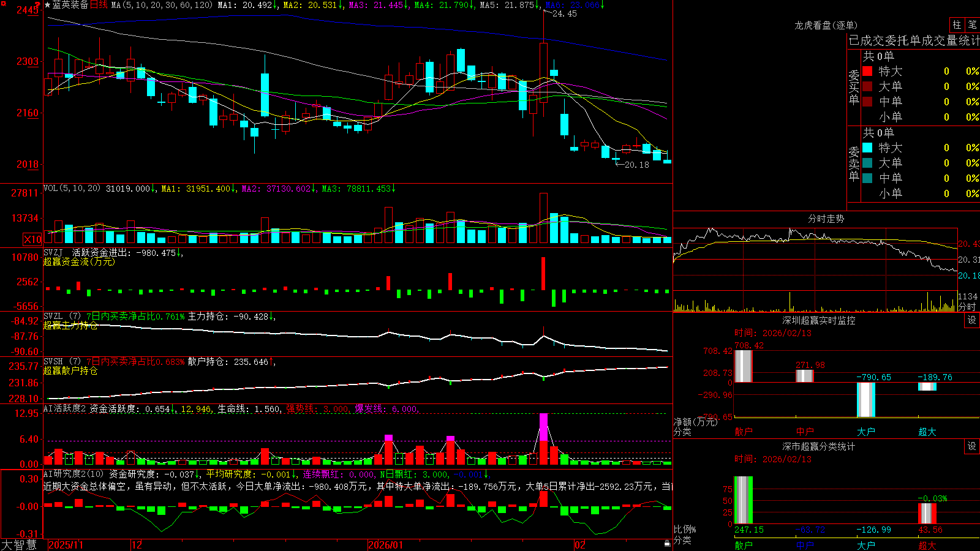Click the 净额(万元) axis label
Image resolution: width=980 pixels, height=551 pixels.
tap(695, 422)
